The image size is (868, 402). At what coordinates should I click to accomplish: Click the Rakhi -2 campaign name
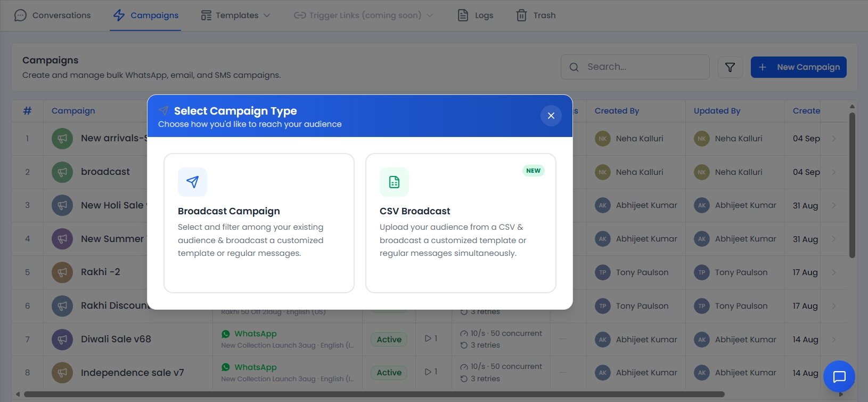tap(101, 272)
